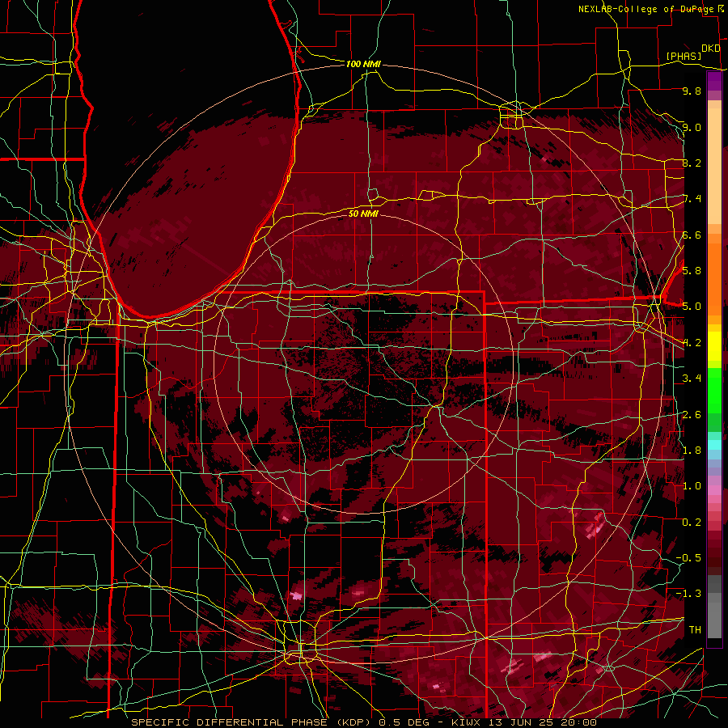Click the 3.4 color scale value

click(x=692, y=379)
